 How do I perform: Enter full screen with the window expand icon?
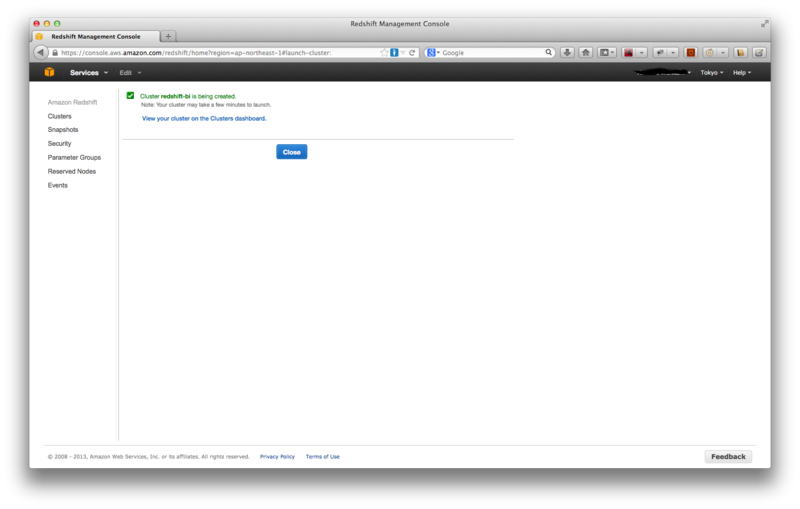click(x=764, y=23)
